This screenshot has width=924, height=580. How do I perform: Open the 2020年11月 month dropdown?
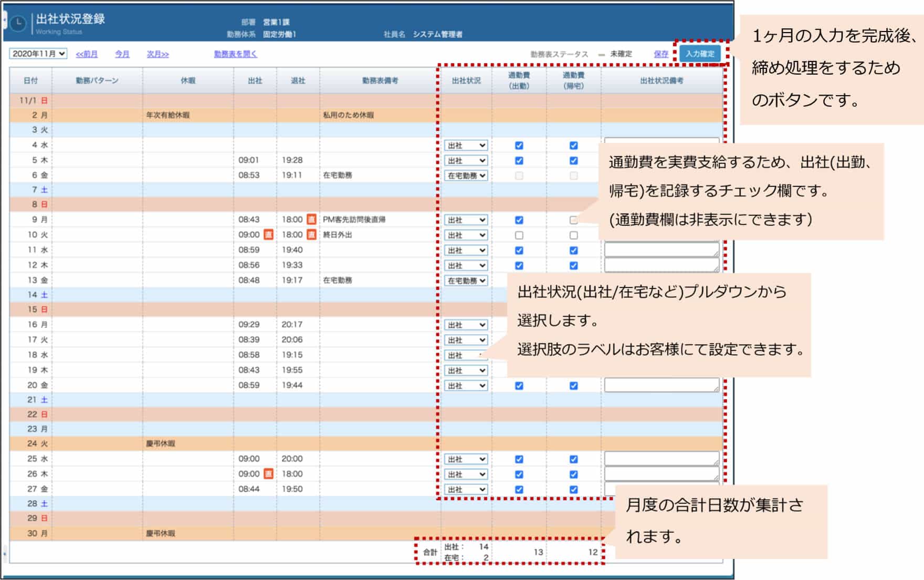[x=38, y=54]
